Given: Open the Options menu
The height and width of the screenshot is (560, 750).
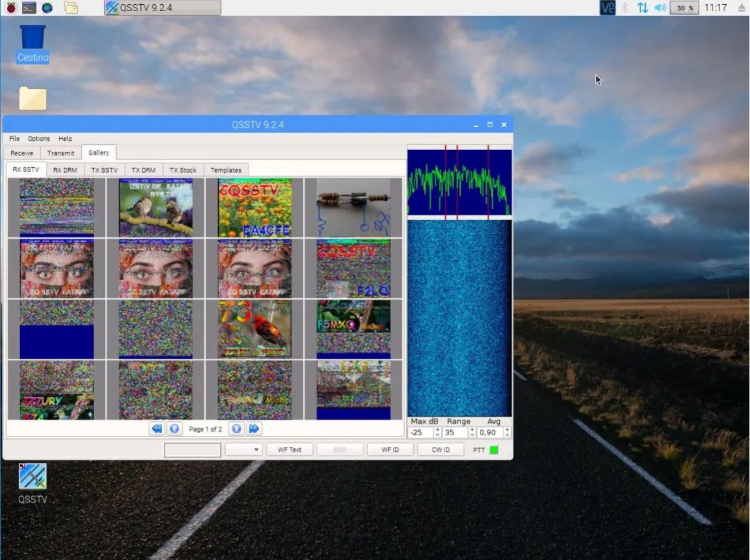Looking at the screenshot, I should 38,138.
